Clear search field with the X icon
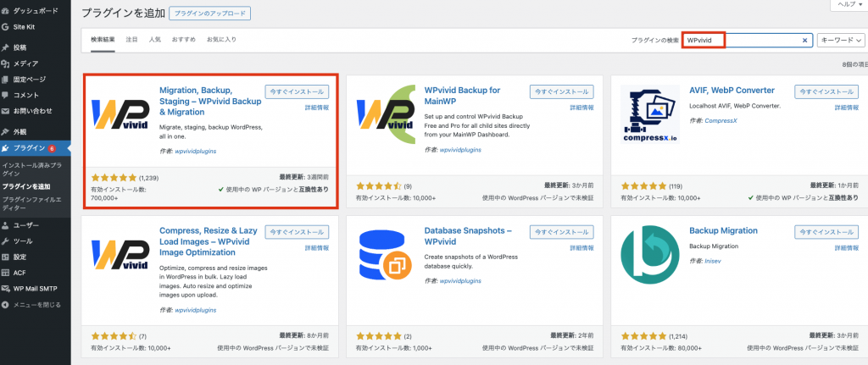Image resolution: width=868 pixels, height=365 pixels. (804, 40)
